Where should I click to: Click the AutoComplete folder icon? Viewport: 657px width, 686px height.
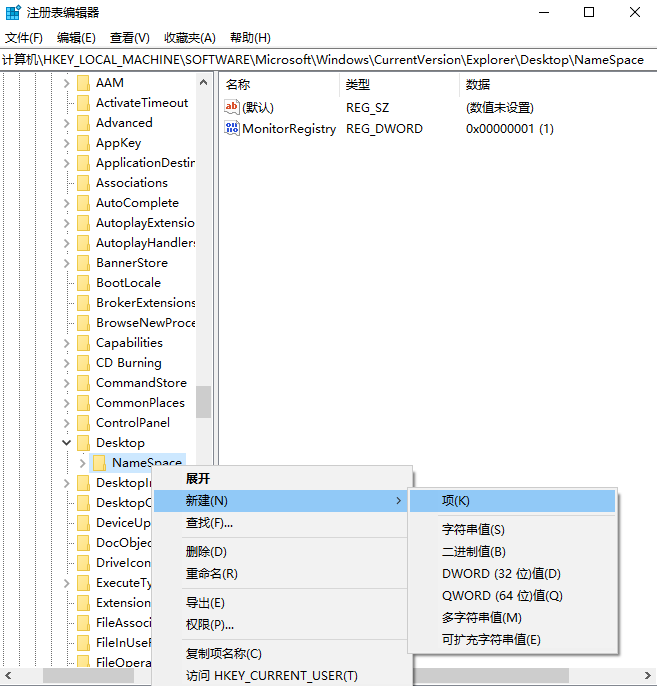click(x=84, y=203)
